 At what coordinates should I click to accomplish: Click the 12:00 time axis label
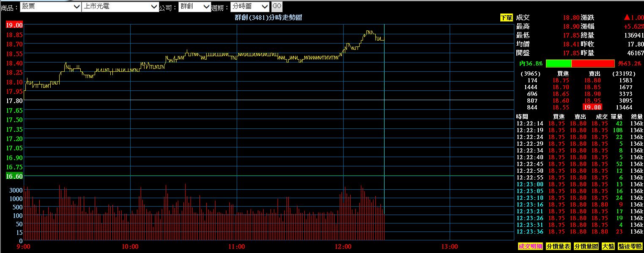(343, 246)
